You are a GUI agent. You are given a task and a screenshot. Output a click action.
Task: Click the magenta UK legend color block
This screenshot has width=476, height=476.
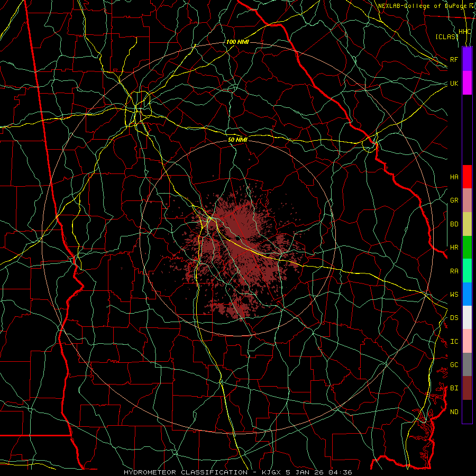[467, 83]
